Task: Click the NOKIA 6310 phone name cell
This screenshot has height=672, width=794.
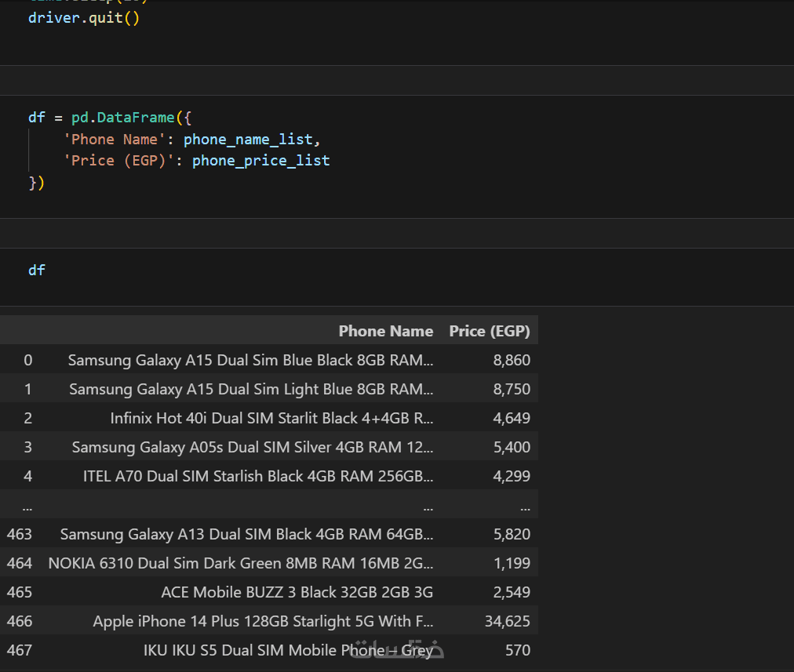Action: (240, 563)
